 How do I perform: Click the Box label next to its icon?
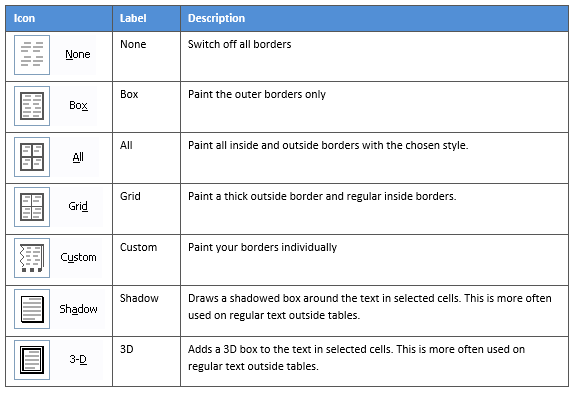coord(78,105)
